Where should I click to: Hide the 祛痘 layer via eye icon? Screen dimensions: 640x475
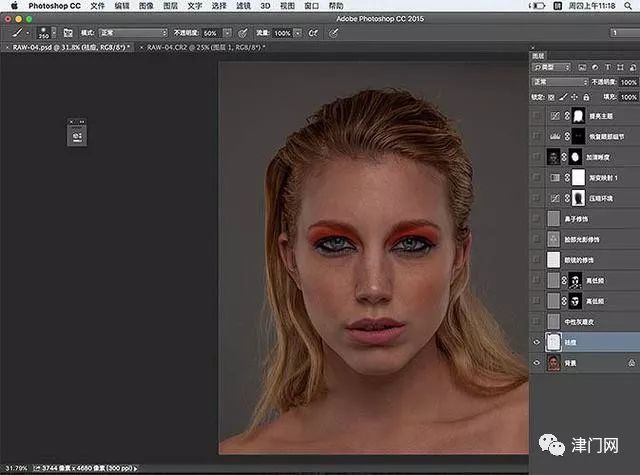[537, 342]
